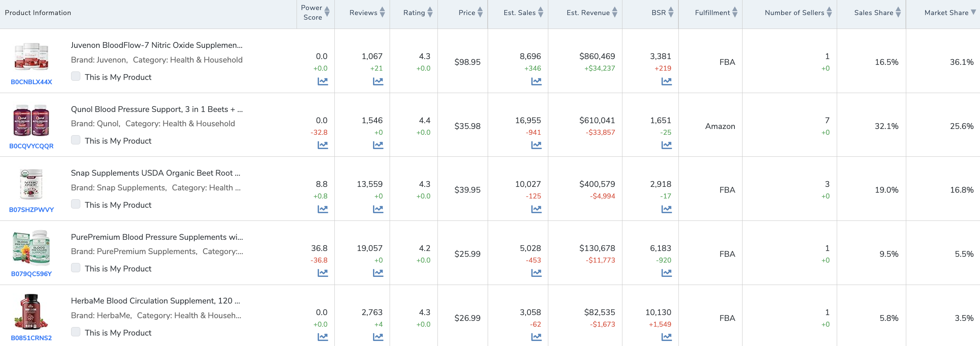Open BSR chart for PurePremium product

click(666, 273)
